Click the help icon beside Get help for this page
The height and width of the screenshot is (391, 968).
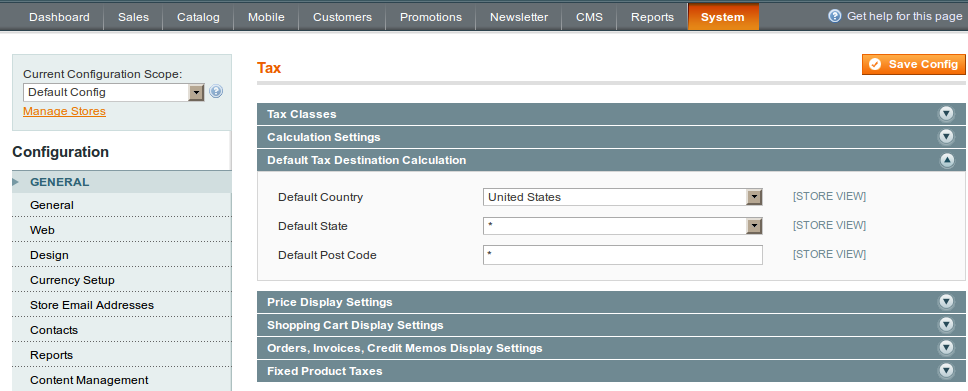(835, 16)
